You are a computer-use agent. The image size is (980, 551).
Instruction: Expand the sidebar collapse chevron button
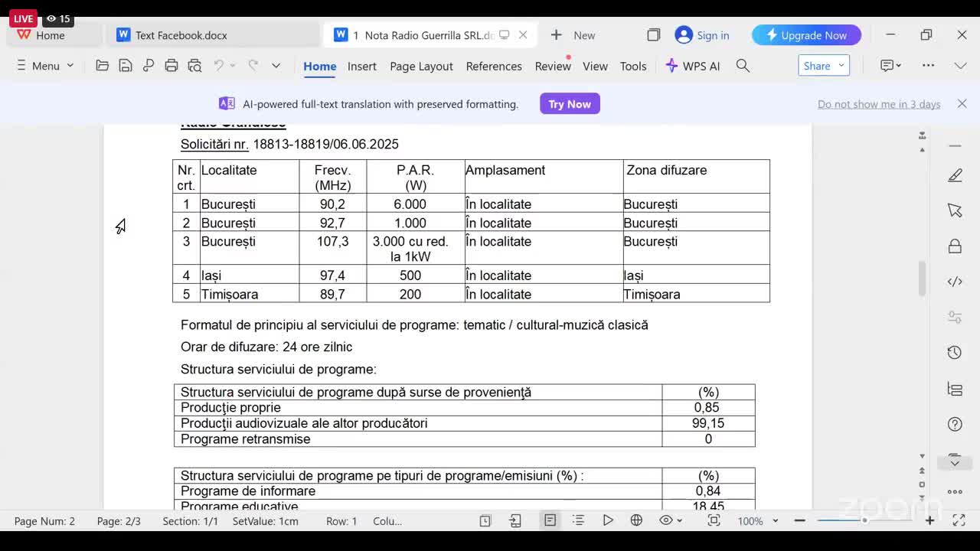(x=955, y=462)
